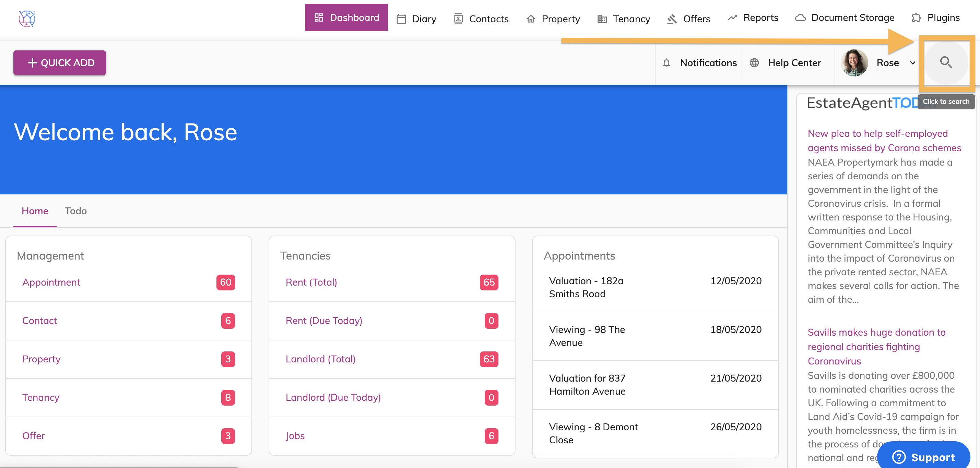Open the Appointment management link
This screenshot has width=980, height=468.
click(x=51, y=282)
